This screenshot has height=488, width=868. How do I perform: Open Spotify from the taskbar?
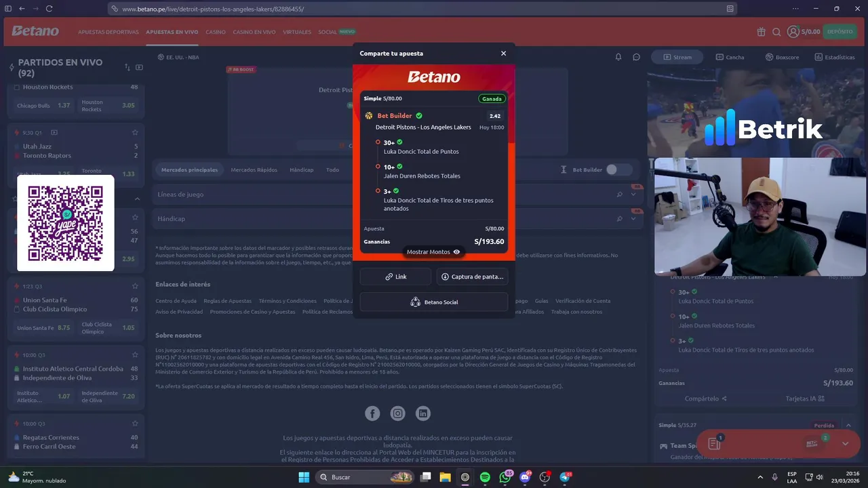click(x=485, y=477)
